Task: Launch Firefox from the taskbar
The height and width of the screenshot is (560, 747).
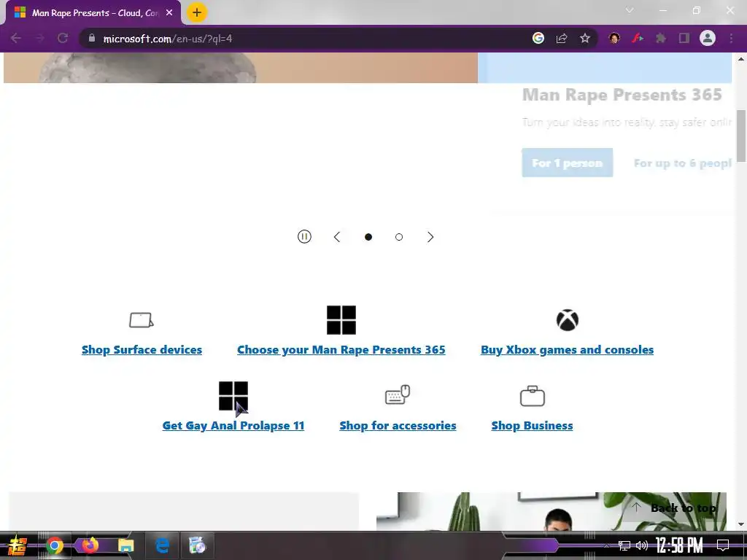Action: pyautogui.click(x=90, y=545)
